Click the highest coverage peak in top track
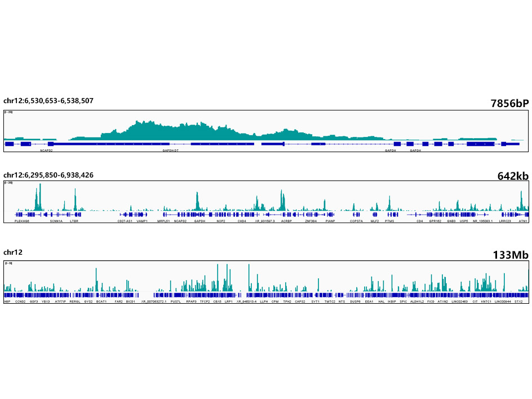Screen dimensions: 532x399 (136, 122)
